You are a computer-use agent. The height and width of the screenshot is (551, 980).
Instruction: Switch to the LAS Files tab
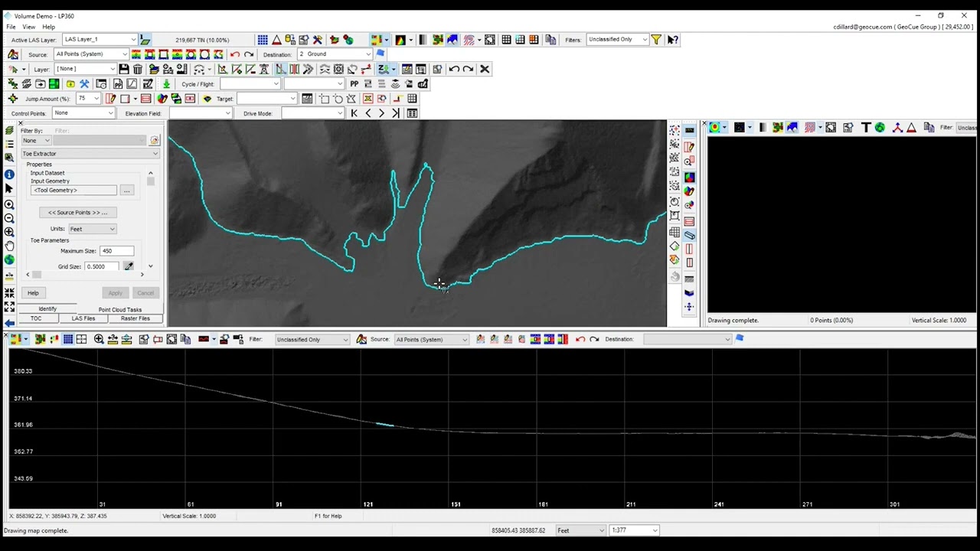point(83,318)
